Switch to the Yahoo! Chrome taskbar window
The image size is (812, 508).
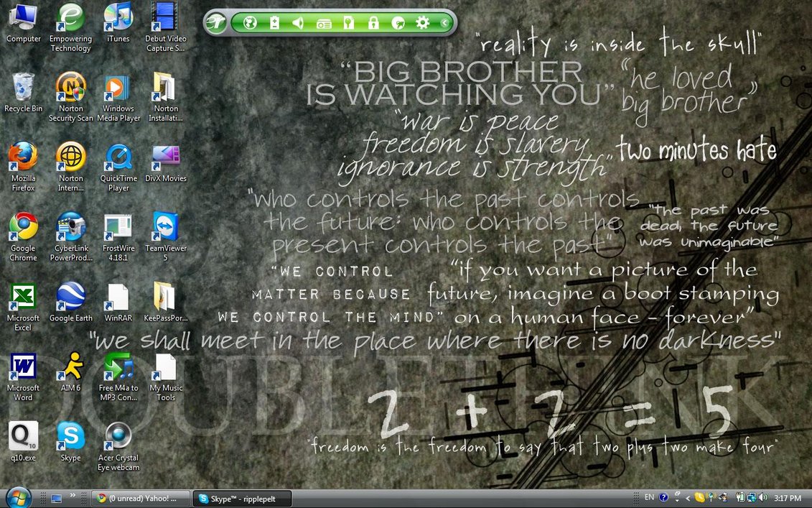[x=141, y=498]
